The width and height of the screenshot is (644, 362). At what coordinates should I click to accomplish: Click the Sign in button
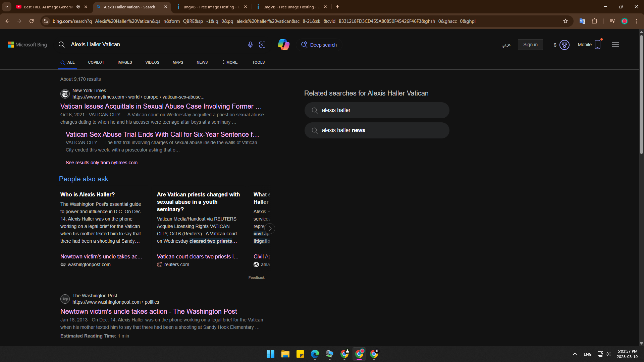pyautogui.click(x=530, y=45)
